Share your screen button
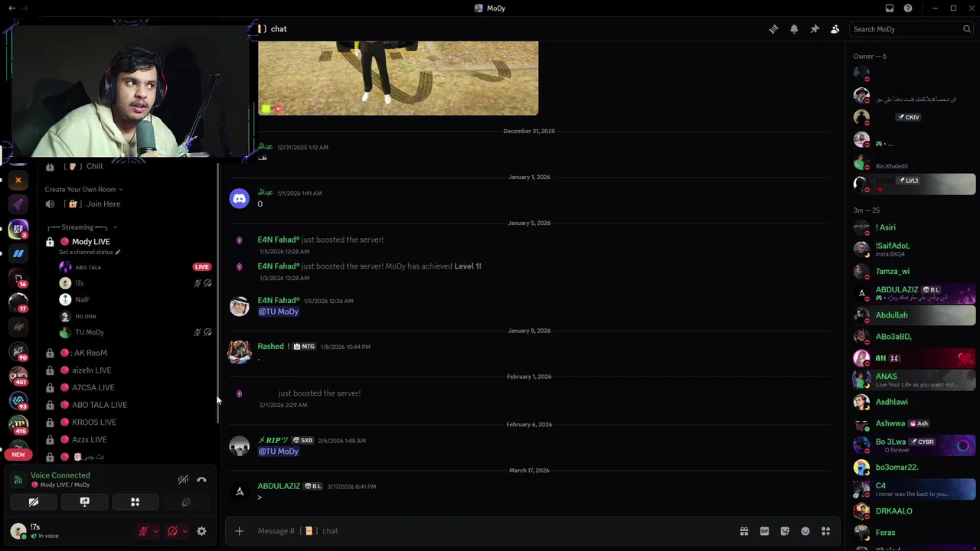Image resolution: width=980 pixels, height=551 pixels. pos(84,502)
